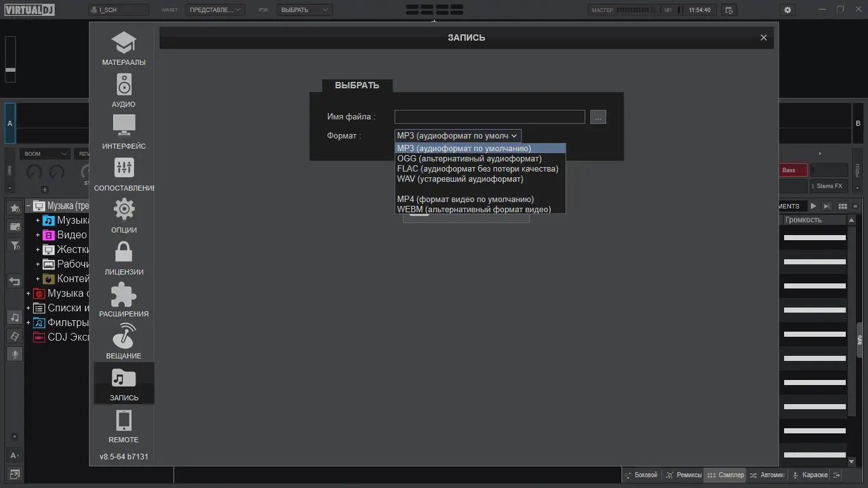The height and width of the screenshot is (488, 868).
Task: Click the first sampler volume bar
Action: click(x=815, y=238)
